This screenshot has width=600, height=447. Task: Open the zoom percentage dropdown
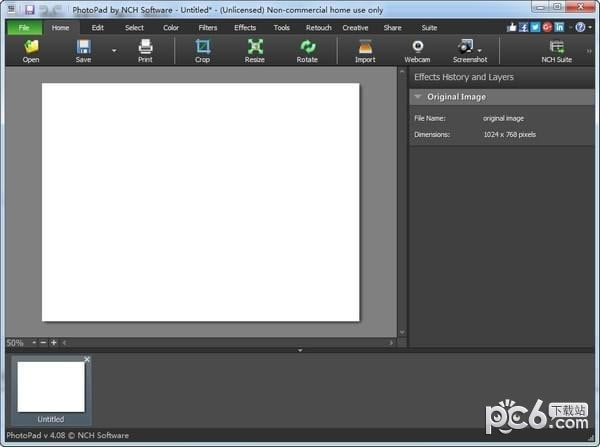coord(33,343)
